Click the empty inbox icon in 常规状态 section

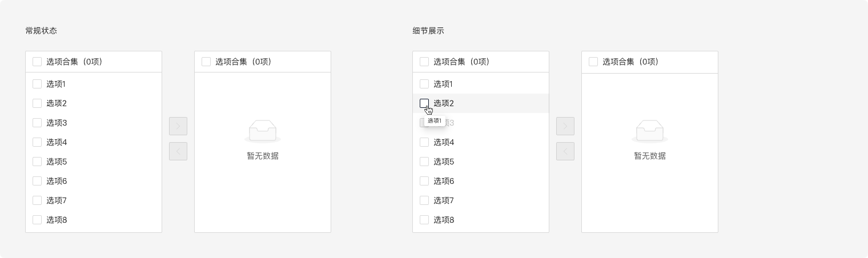click(x=263, y=131)
